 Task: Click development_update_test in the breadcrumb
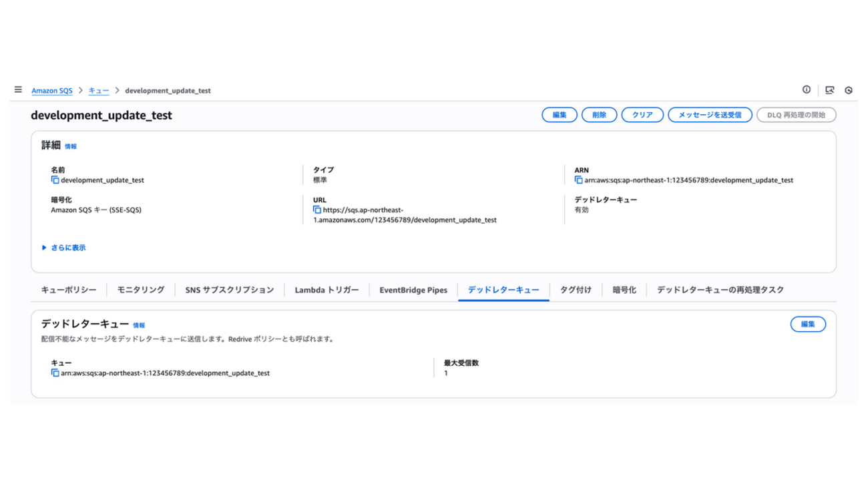tap(168, 90)
